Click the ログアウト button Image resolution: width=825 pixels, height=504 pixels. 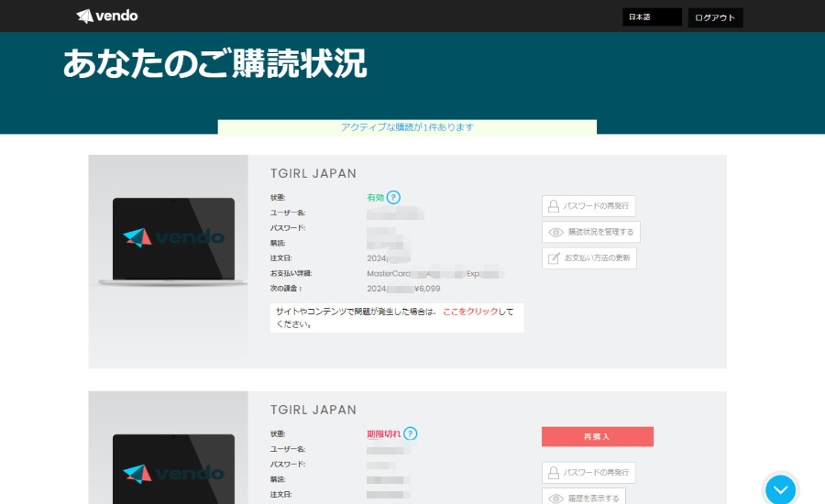[715, 17]
